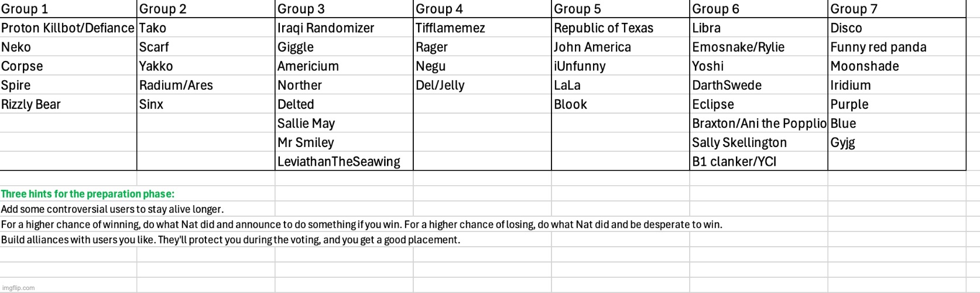
Task: Select the Gyjg cell
Action: tap(897, 142)
